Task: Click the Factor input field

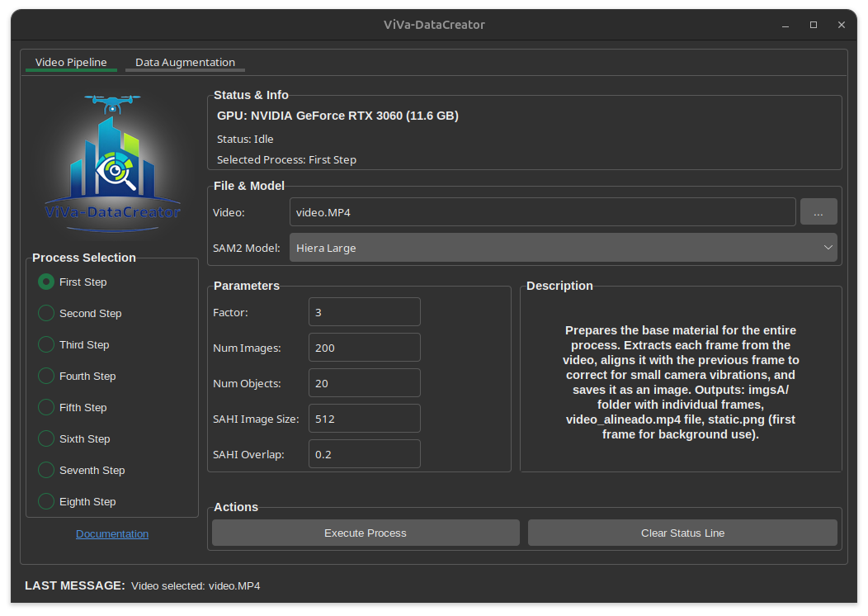Action: pos(364,311)
